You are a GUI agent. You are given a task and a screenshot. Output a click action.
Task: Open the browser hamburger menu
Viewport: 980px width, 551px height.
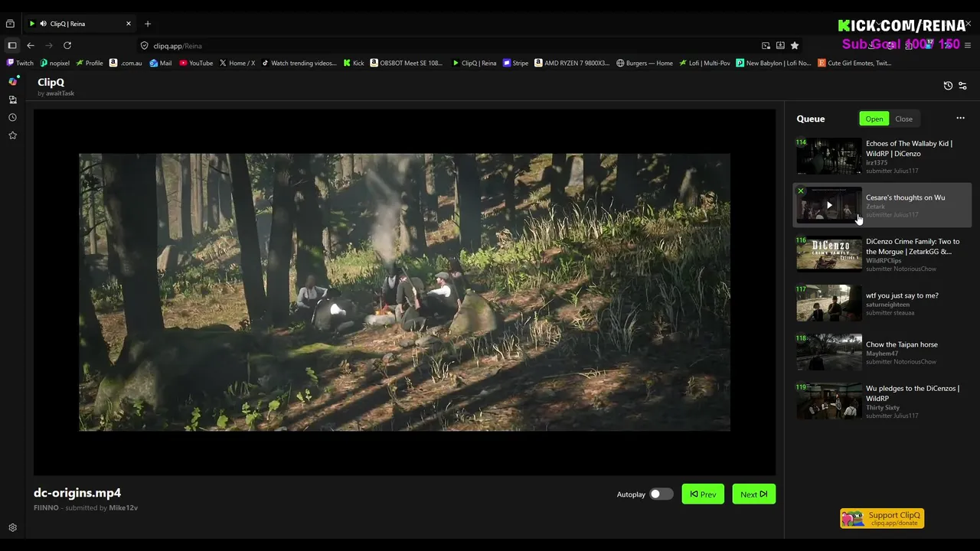pyautogui.click(x=968, y=45)
